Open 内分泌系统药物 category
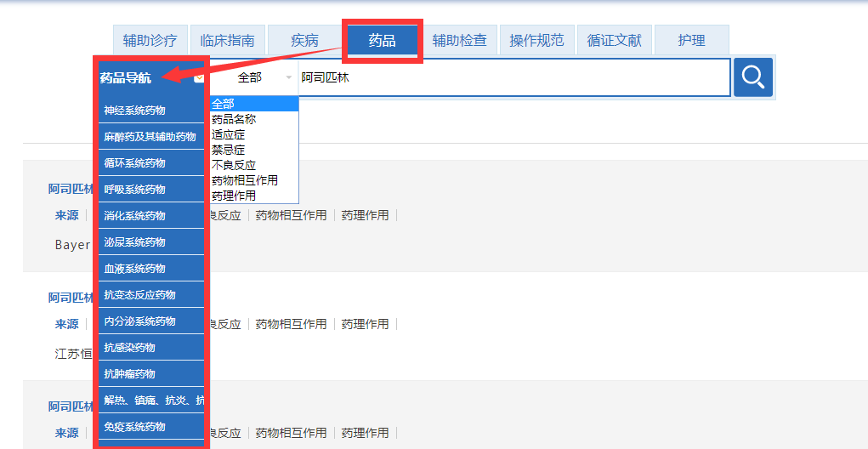This screenshot has width=868, height=449. [151, 321]
